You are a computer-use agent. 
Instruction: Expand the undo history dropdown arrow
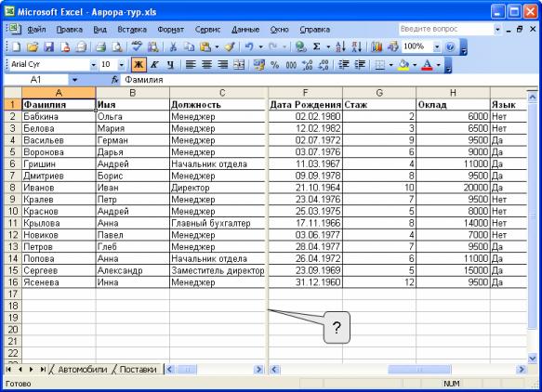coord(260,46)
